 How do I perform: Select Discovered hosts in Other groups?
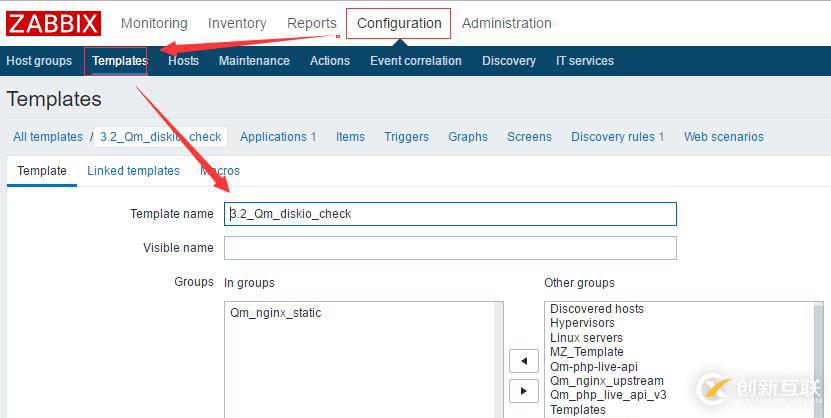(597, 309)
